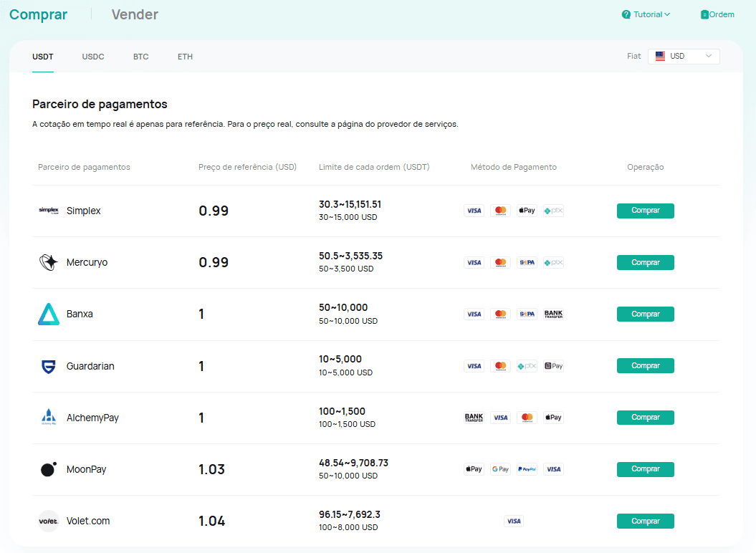The height and width of the screenshot is (553, 756).
Task: Click the Simplex partner name
Action: pyautogui.click(x=83, y=211)
